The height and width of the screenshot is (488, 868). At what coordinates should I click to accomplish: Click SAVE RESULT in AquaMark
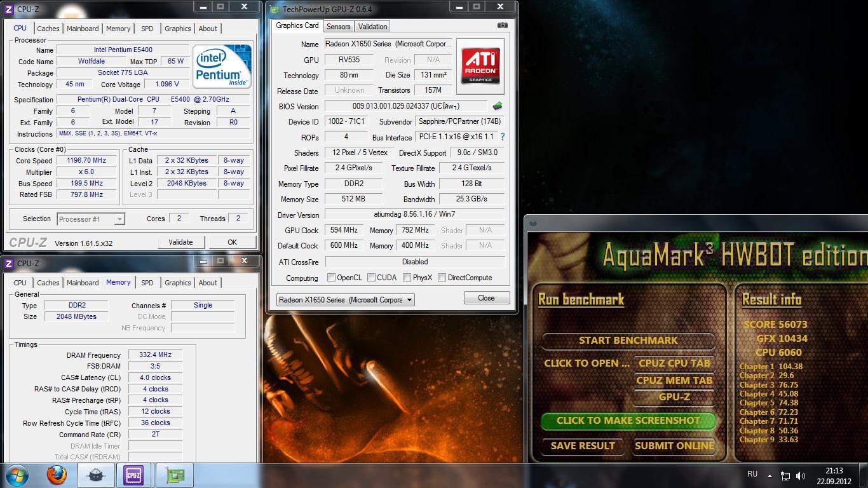click(583, 446)
